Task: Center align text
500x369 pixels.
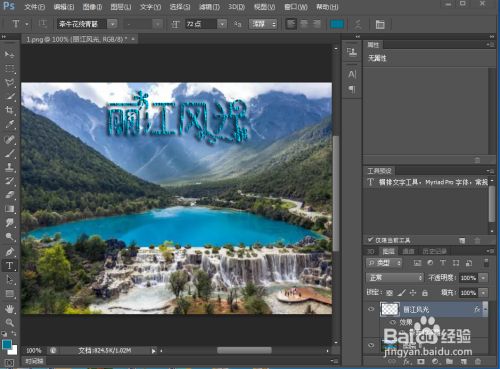Action: (304, 24)
